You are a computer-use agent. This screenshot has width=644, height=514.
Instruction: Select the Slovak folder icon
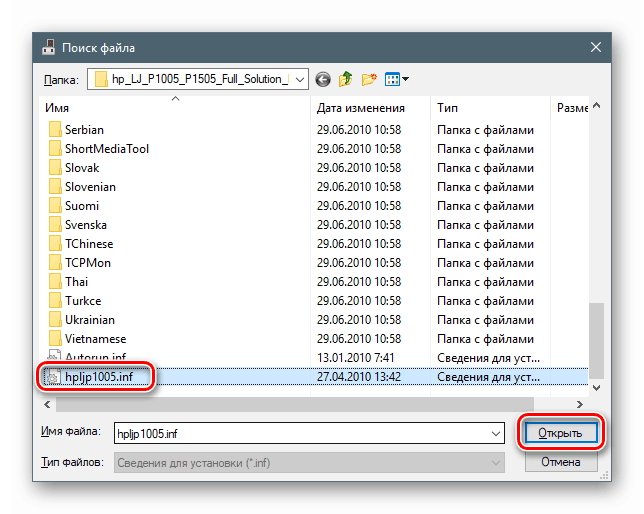click(x=55, y=167)
